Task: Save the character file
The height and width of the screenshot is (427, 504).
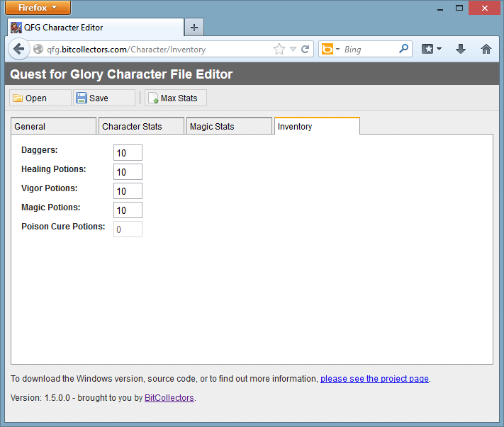Action: pyautogui.click(x=104, y=98)
